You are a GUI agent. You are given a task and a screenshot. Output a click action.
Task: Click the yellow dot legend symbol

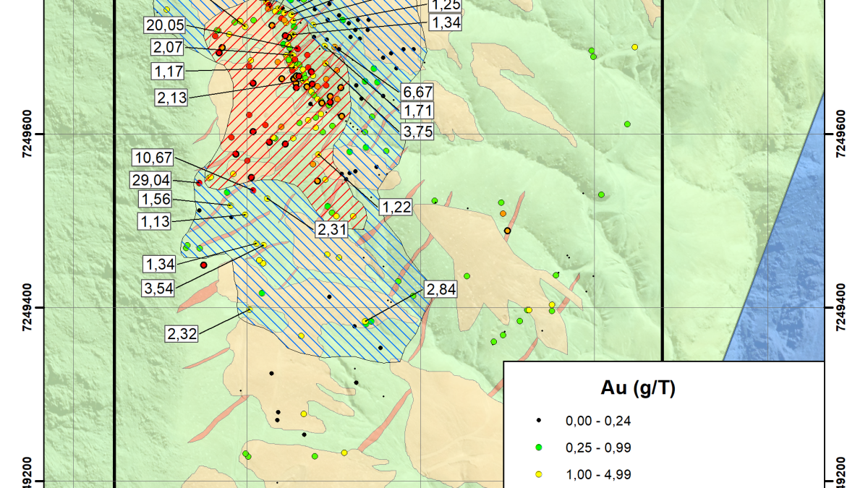click(538, 475)
